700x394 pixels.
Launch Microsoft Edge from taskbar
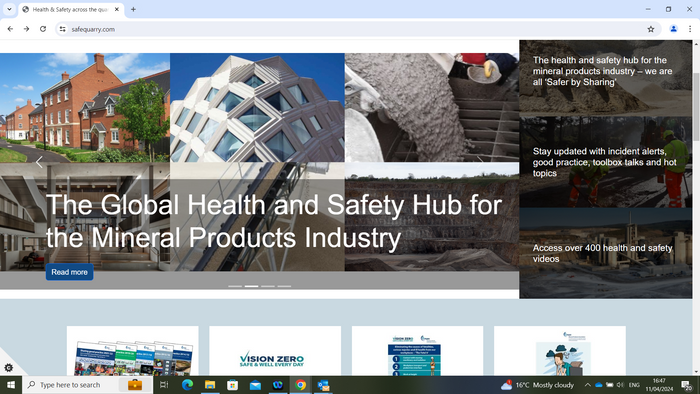coord(187,385)
